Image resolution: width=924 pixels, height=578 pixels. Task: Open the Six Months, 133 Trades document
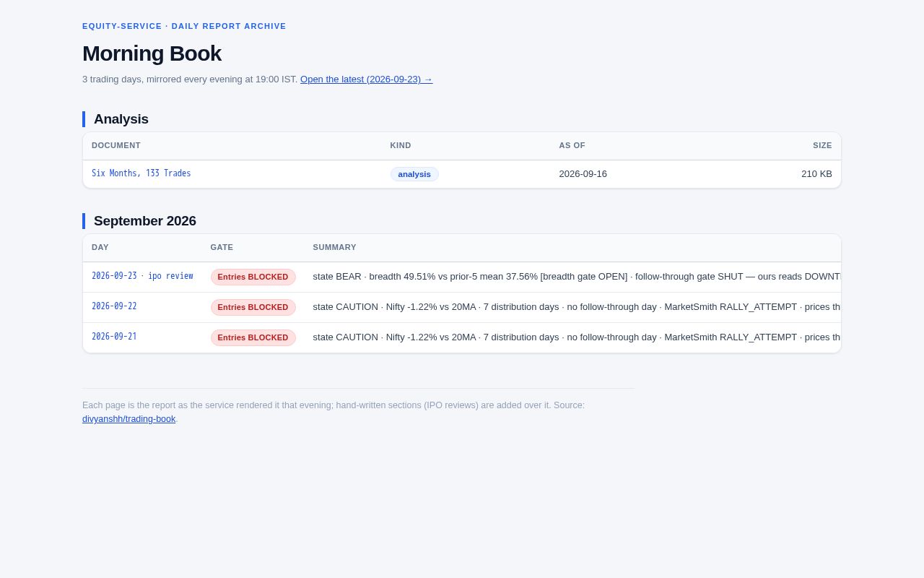[x=141, y=173]
